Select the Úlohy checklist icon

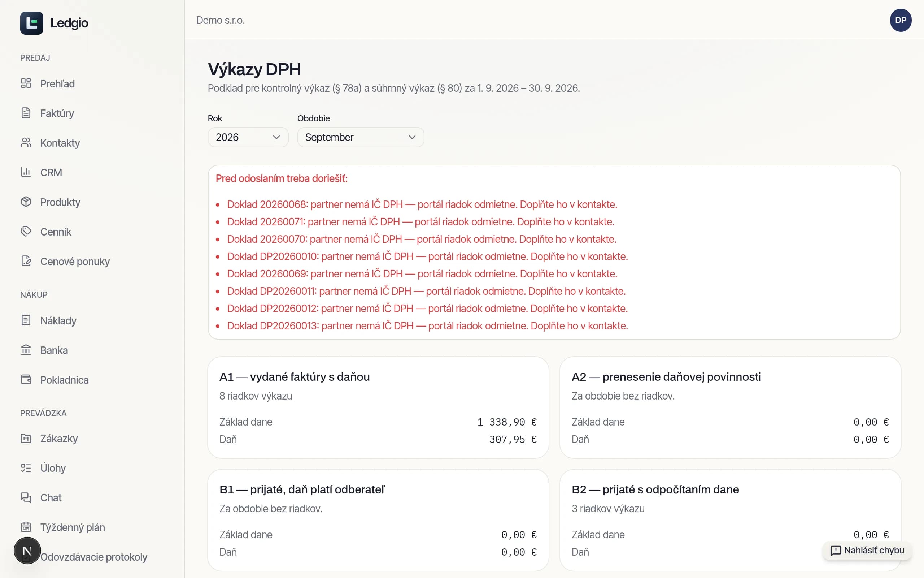pos(26,468)
